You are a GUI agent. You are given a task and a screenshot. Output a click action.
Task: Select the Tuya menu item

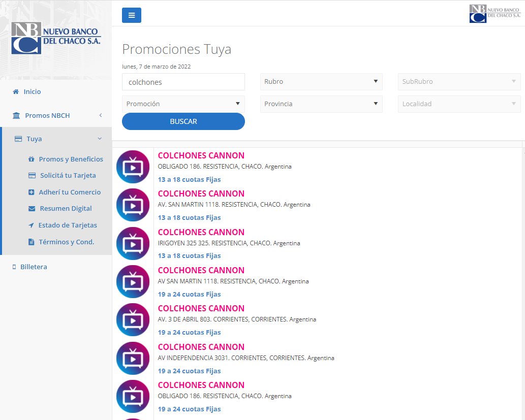[34, 139]
